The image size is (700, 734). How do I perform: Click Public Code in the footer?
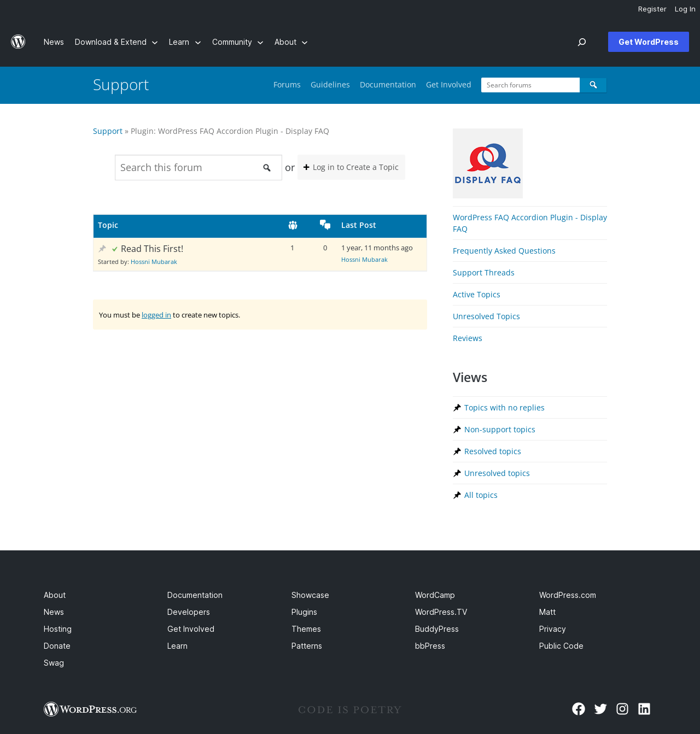(561, 646)
